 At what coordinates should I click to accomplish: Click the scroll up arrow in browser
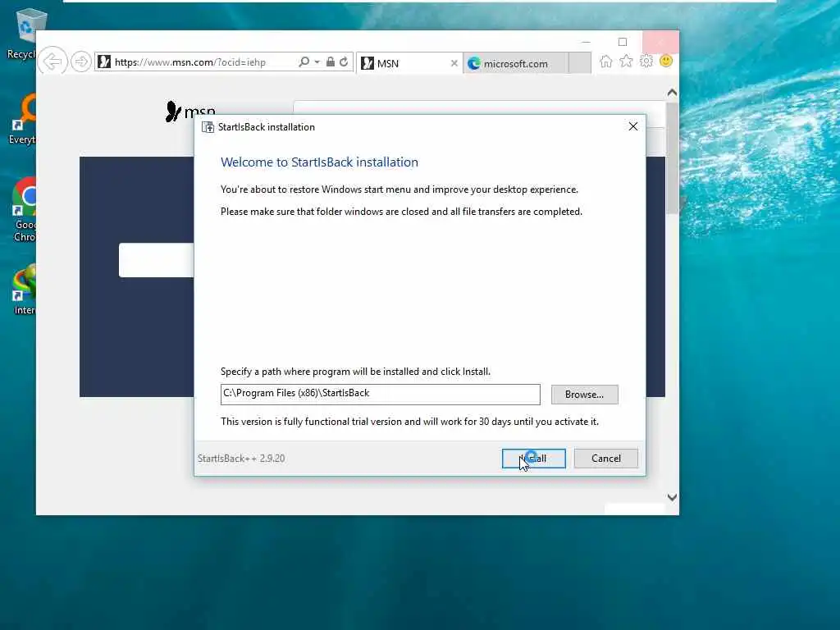672,93
